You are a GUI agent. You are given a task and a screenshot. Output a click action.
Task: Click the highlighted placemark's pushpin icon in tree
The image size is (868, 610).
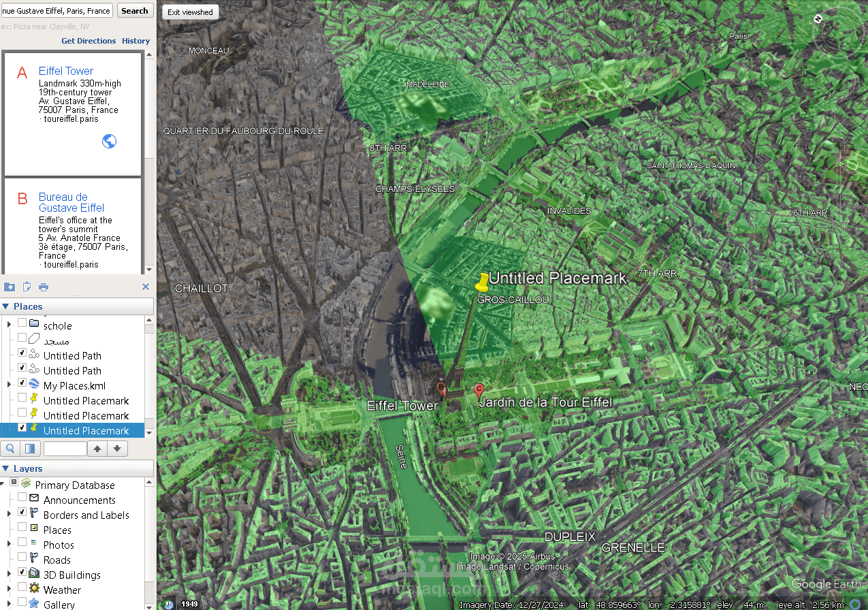(34, 428)
